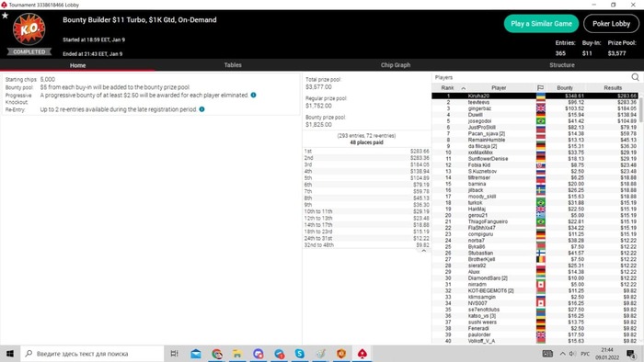Sort by the Bounty column header
644x362 pixels.
pyautogui.click(x=565, y=87)
